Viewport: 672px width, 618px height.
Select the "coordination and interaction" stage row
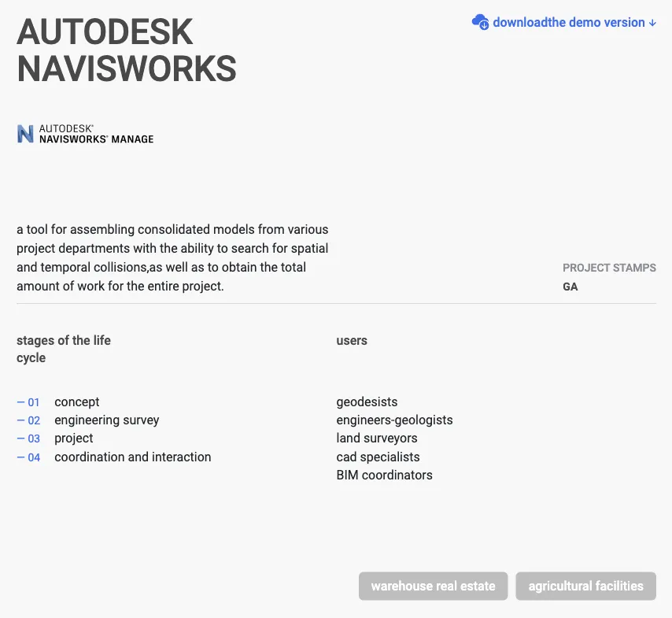click(114, 457)
